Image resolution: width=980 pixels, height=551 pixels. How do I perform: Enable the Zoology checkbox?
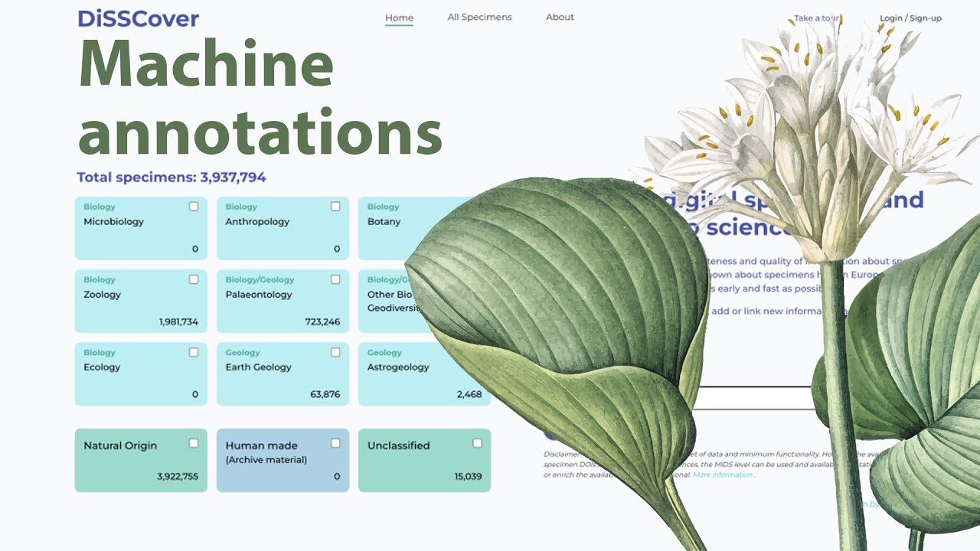tap(194, 279)
